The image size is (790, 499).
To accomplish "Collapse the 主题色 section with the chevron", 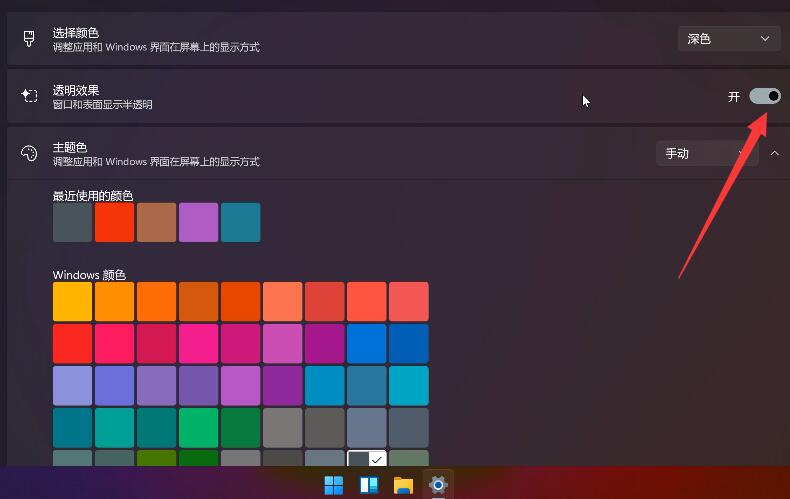I will tap(775, 153).
